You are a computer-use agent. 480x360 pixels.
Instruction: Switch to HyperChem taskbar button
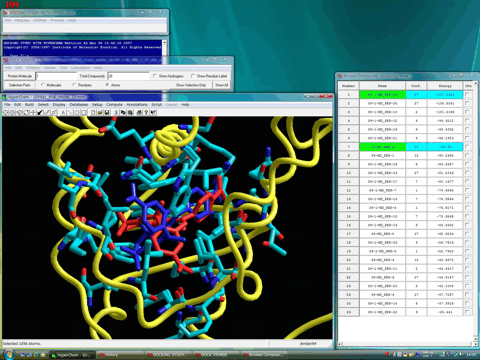pyautogui.click(x=72, y=355)
